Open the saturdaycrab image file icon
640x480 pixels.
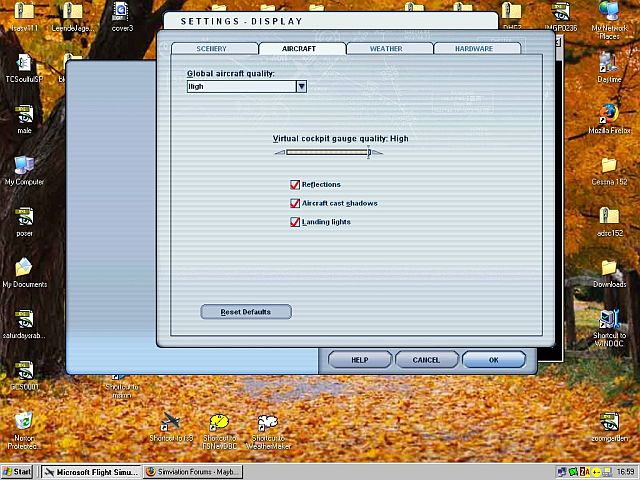pyautogui.click(x=24, y=319)
